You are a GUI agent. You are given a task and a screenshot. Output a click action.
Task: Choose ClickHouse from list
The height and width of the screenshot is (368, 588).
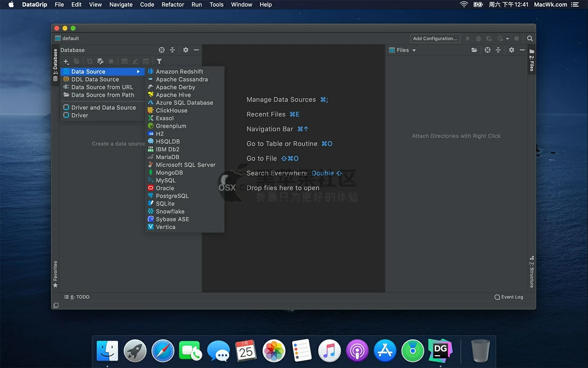pos(185,110)
